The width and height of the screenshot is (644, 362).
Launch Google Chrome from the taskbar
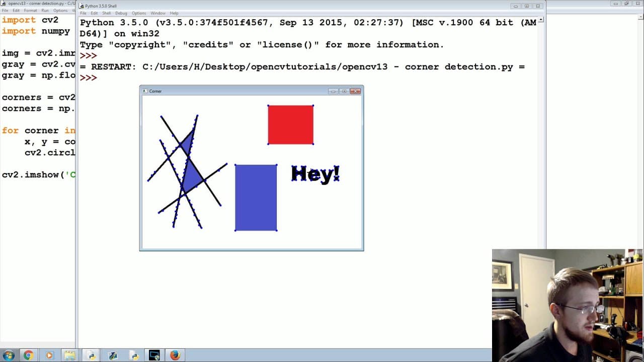point(28,355)
